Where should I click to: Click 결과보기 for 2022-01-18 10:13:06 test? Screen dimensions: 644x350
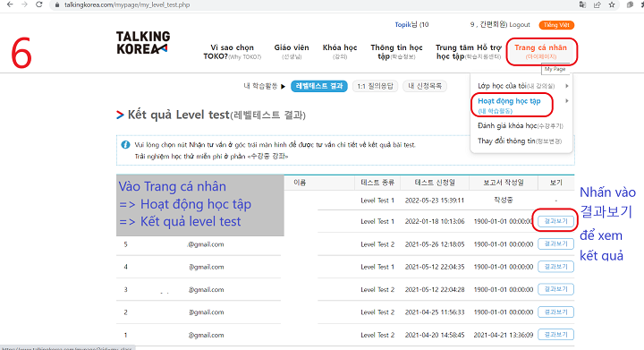pyautogui.click(x=555, y=221)
